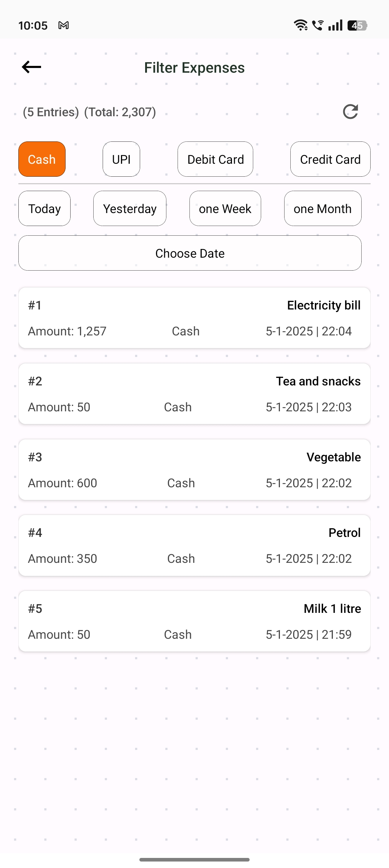
Task: Show expenses for one Month
Action: click(x=323, y=208)
